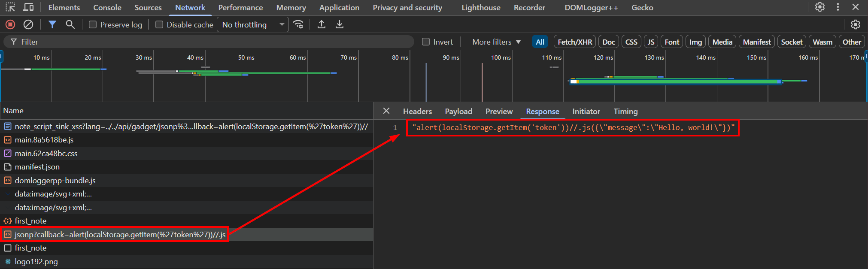Select the All request type filter

click(540, 42)
